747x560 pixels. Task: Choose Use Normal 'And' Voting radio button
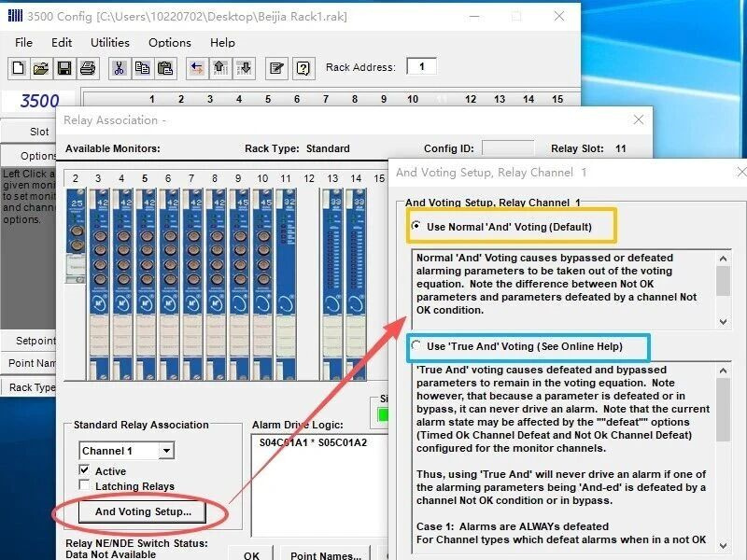(416, 227)
